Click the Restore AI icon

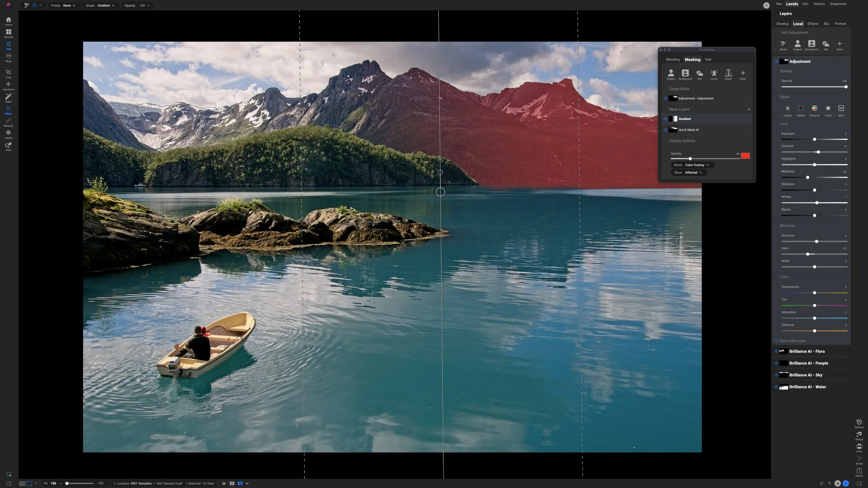click(x=859, y=424)
